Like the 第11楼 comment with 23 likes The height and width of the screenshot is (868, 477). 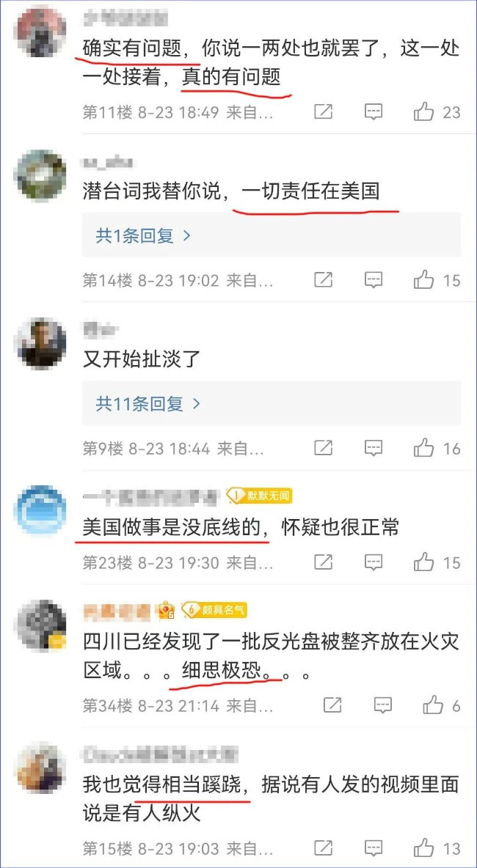pos(424,112)
